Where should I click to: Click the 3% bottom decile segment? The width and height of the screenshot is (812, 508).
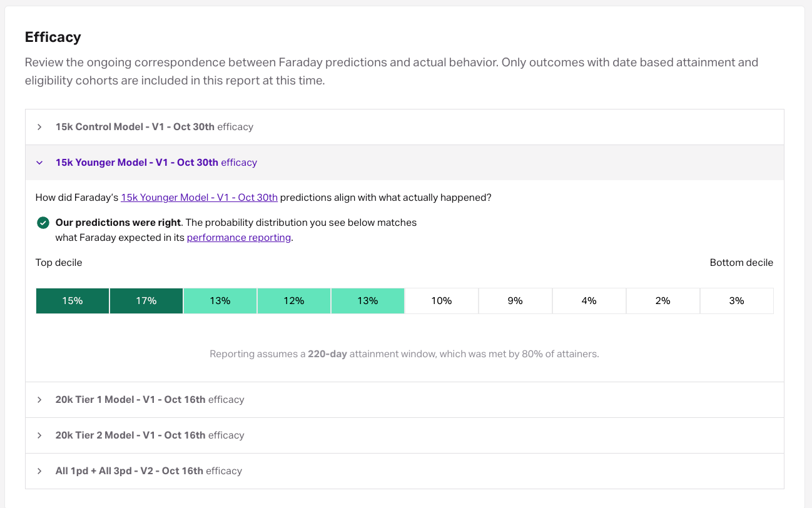737,301
